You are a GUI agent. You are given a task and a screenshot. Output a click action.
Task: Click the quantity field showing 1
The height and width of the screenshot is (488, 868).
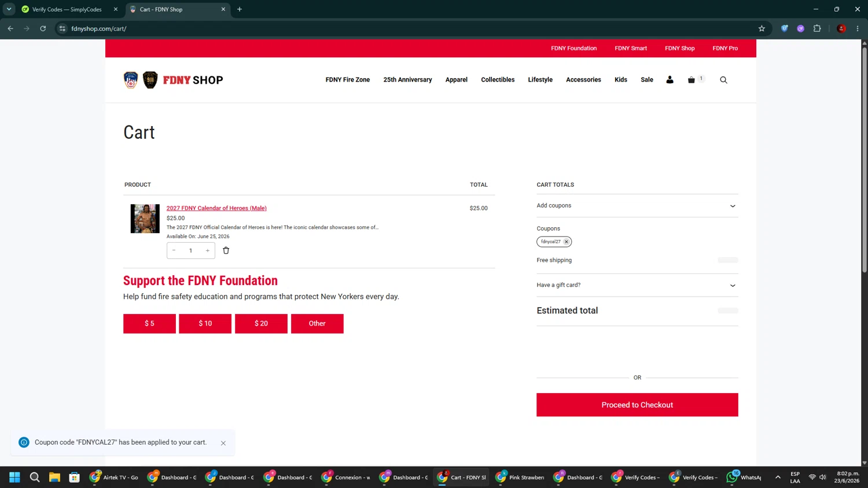click(190, 250)
